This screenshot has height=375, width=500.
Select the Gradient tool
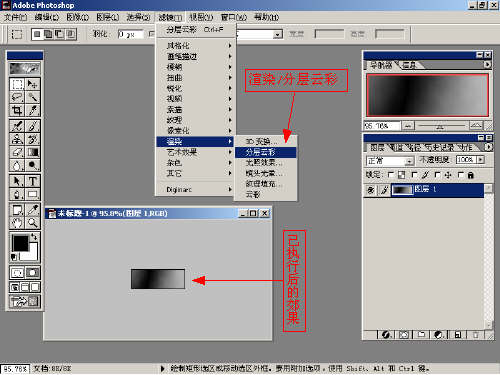(x=33, y=153)
